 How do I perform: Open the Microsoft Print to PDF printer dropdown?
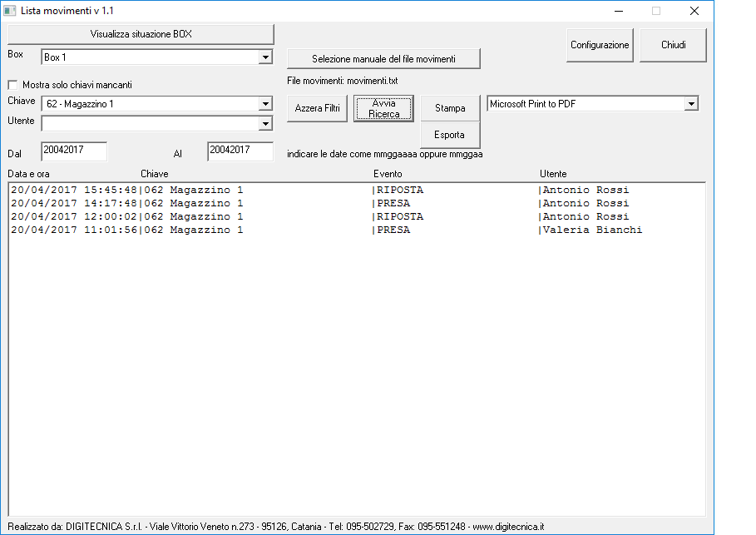click(691, 103)
